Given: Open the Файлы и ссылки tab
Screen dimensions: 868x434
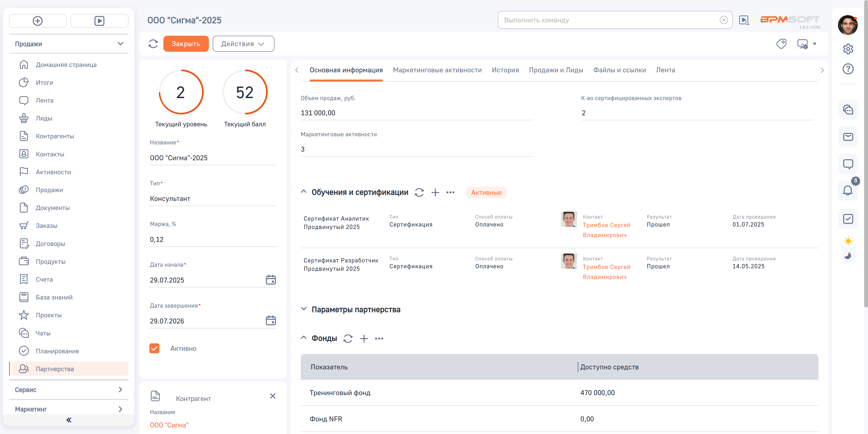Looking at the screenshot, I should pos(619,70).
